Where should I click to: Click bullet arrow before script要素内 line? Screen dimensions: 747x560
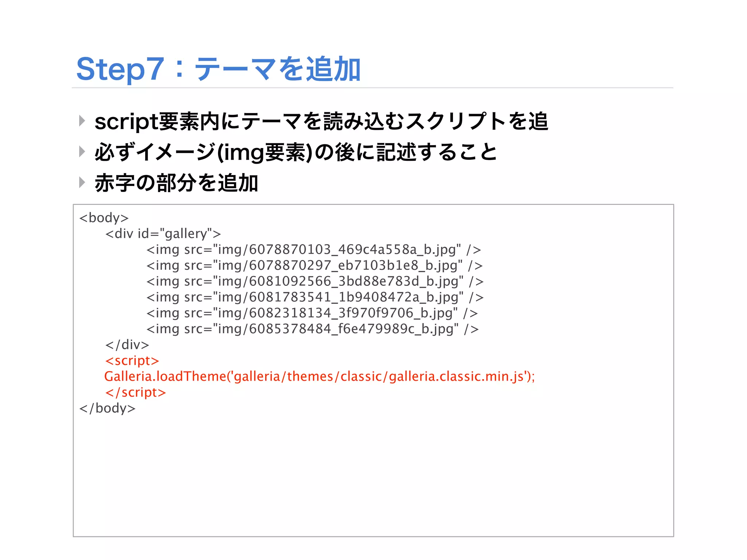click(82, 121)
